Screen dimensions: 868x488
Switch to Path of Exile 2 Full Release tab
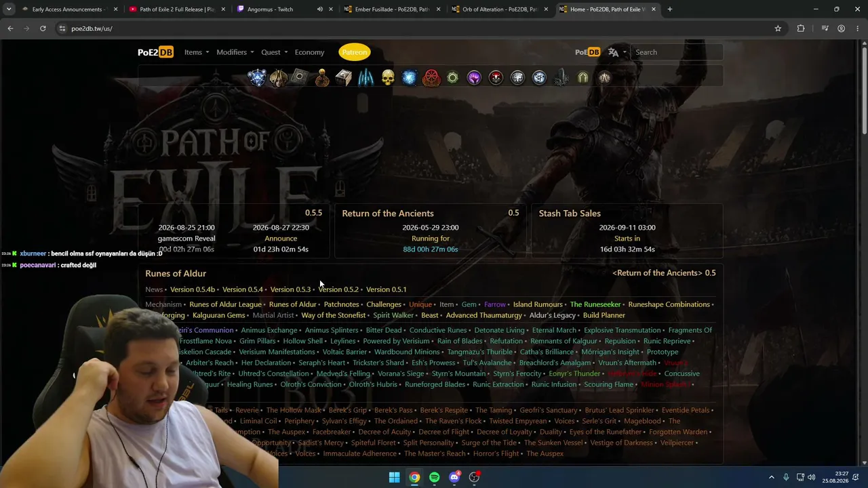pyautogui.click(x=177, y=9)
